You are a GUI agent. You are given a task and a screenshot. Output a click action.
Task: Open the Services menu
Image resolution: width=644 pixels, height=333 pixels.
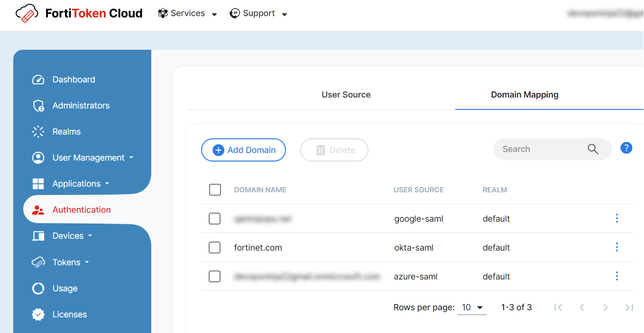coord(187,13)
